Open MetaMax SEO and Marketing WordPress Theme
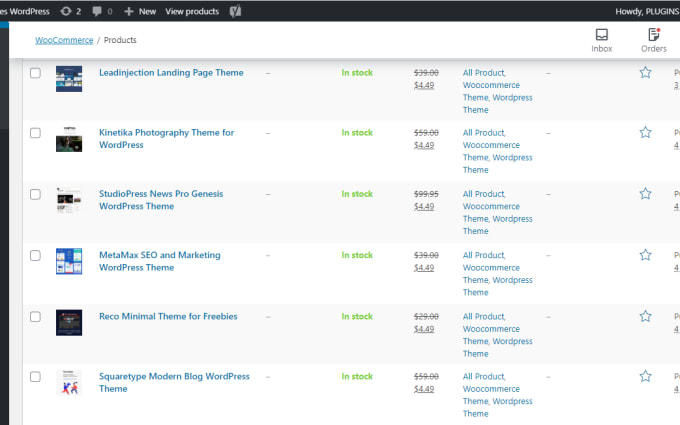The image size is (680, 425). [x=160, y=261]
